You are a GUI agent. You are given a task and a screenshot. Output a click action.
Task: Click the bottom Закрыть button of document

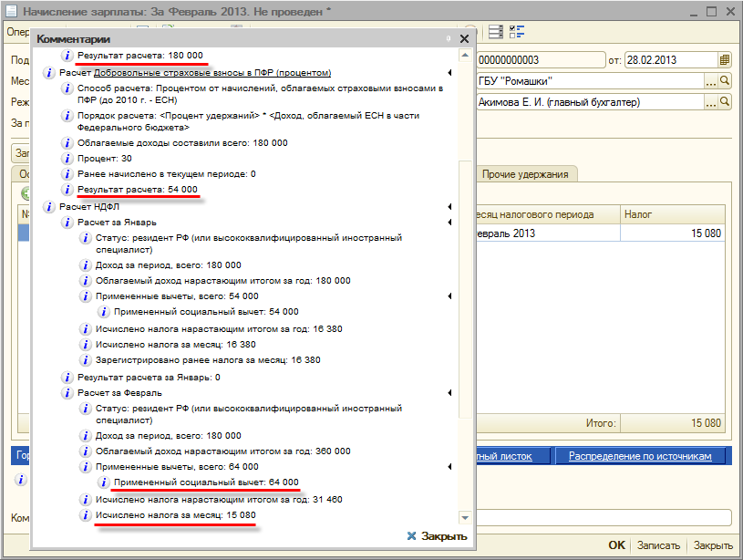click(713, 545)
